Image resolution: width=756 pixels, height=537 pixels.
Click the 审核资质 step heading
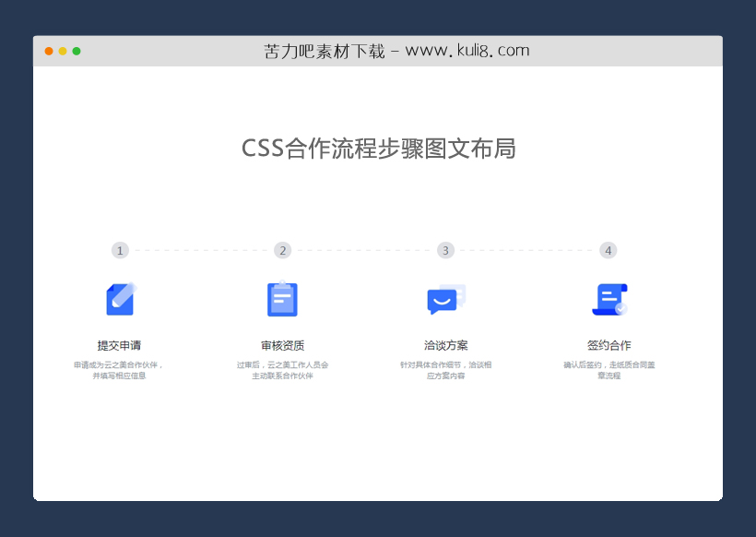pos(282,344)
